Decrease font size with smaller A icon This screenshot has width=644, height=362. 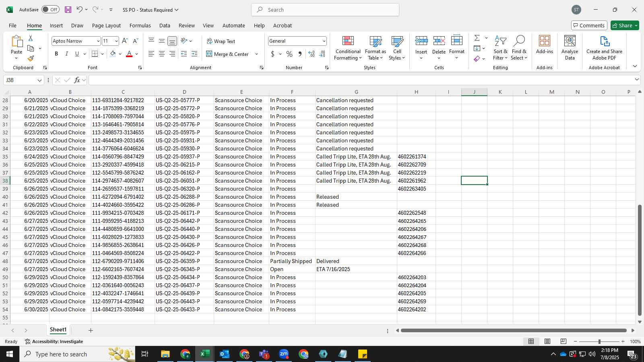click(135, 41)
